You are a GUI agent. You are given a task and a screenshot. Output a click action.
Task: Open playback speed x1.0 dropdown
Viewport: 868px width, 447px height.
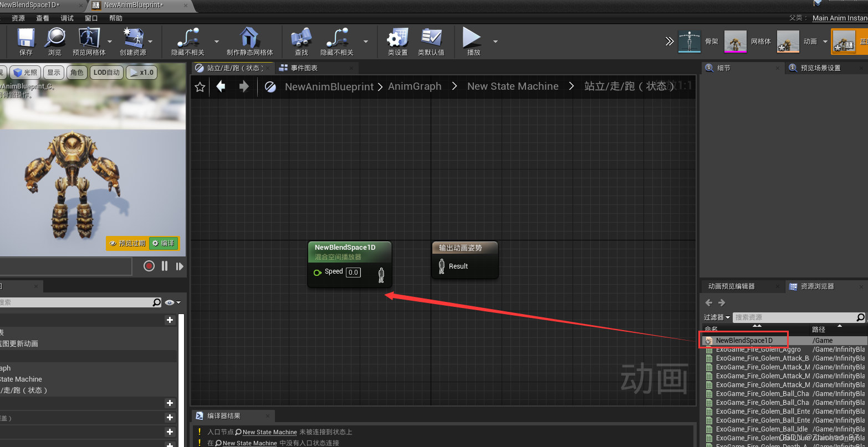click(x=142, y=73)
